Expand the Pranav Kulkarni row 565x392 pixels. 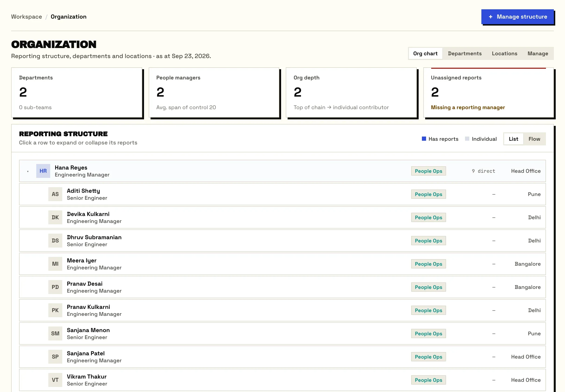[282, 310]
